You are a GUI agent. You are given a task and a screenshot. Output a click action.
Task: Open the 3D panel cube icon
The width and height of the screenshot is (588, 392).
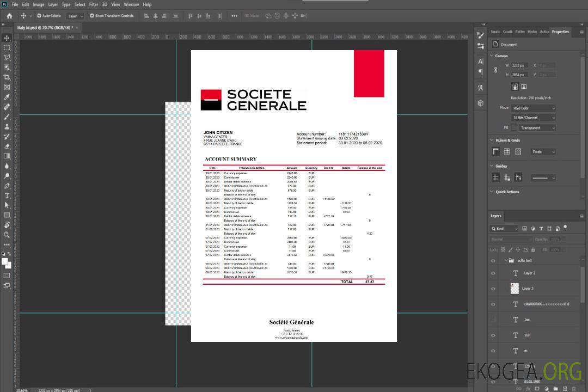click(x=481, y=103)
